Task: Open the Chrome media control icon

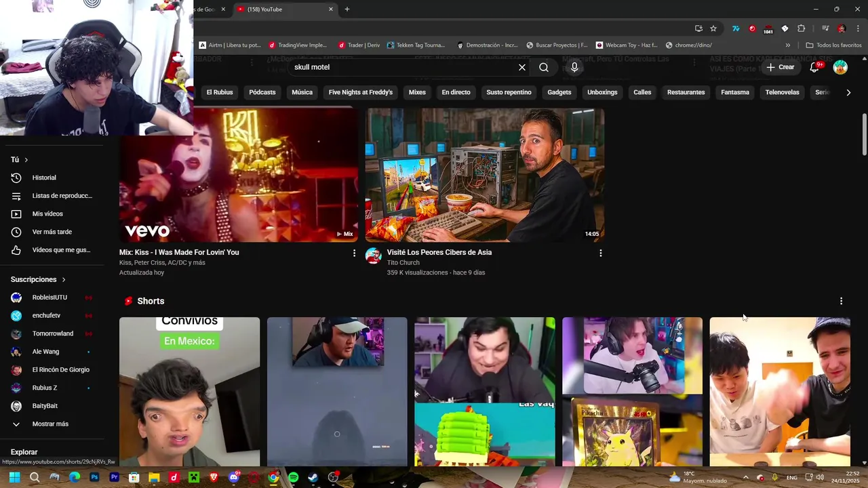Action: (x=825, y=28)
